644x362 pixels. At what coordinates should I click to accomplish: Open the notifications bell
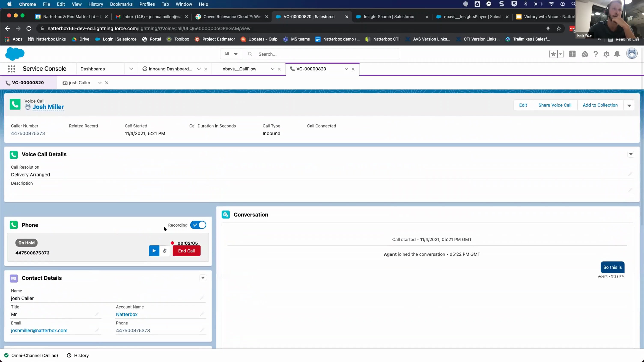tap(617, 54)
